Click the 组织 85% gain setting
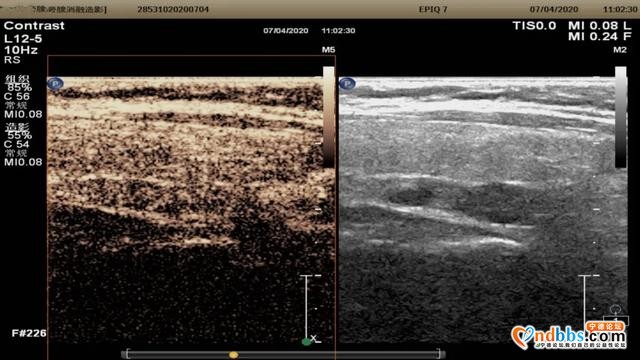 [x=19, y=83]
